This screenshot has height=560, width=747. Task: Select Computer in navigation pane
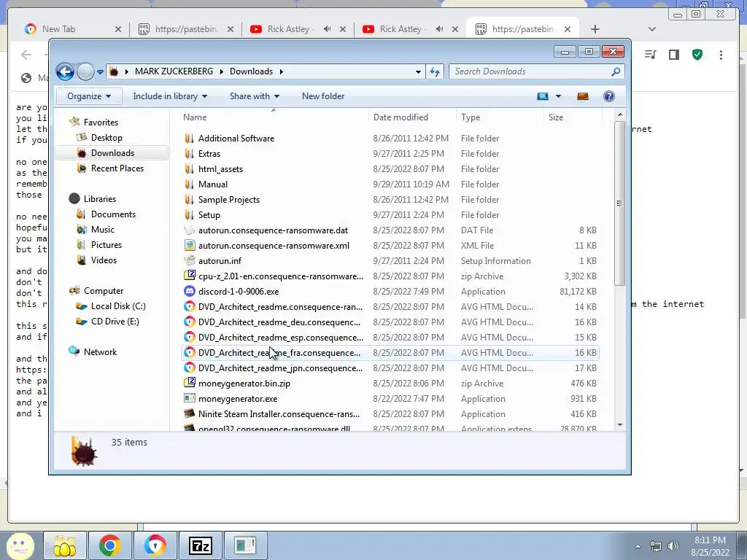click(x=104, y=291)
